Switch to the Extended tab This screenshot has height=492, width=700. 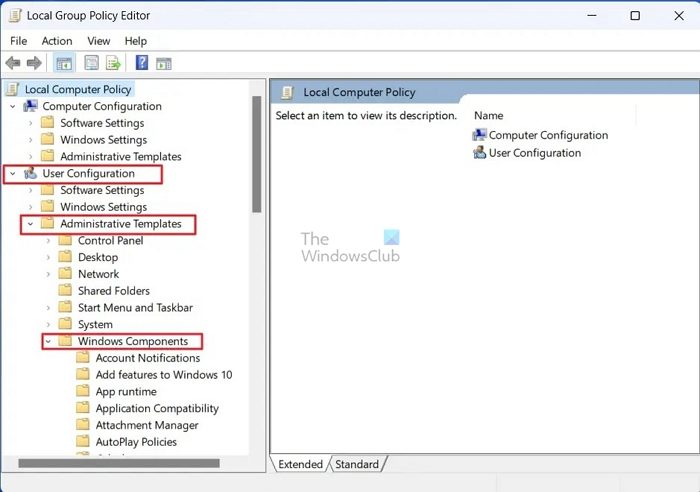point(300,464)
